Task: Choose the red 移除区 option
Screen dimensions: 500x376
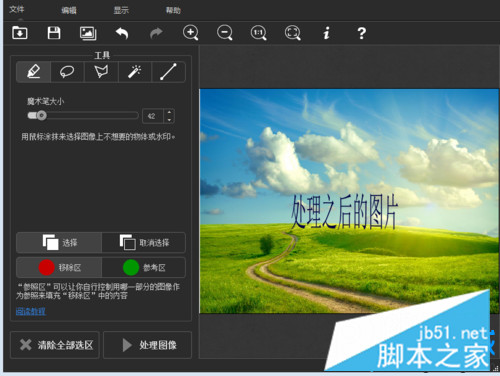Action: [59, 267]
